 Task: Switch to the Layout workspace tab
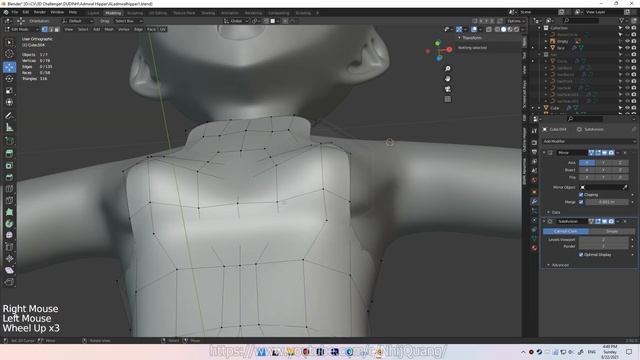coord(93,13)
